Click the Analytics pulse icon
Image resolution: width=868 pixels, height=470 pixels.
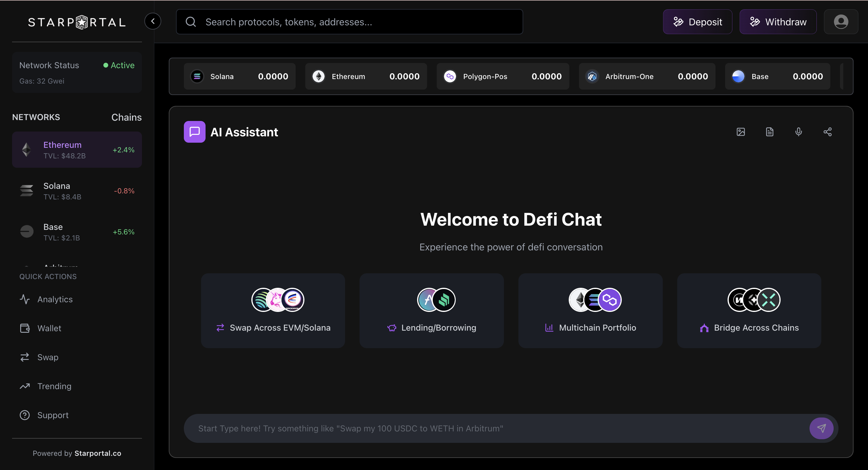[x=25, y=299]
